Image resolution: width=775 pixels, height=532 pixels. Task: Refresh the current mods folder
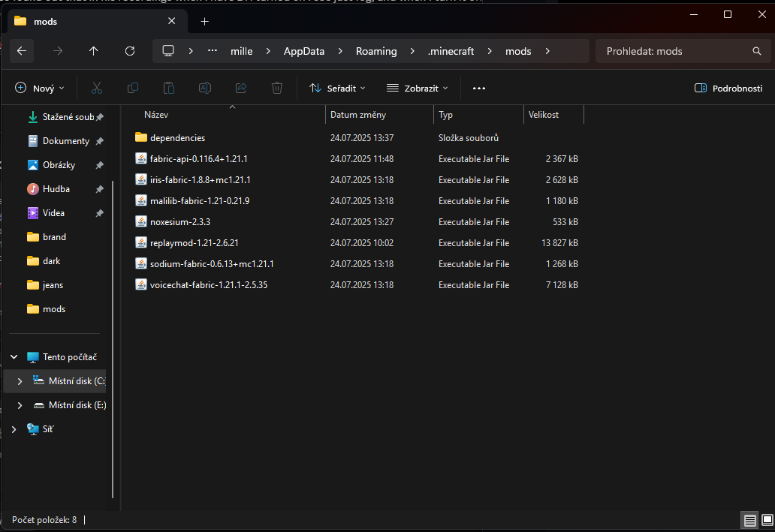(x=130, y=51)
